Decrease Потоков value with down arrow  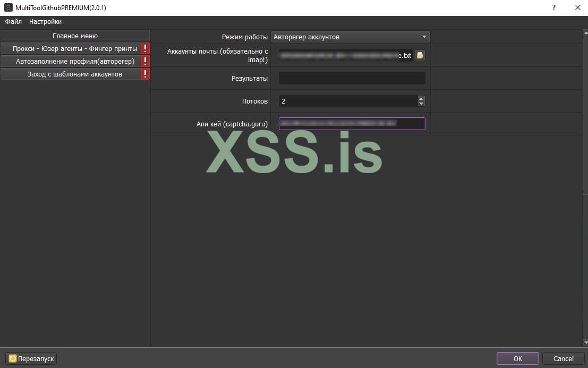421,104
